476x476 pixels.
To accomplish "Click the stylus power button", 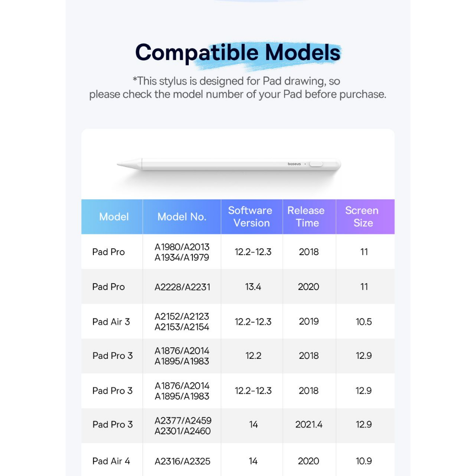I will point(316,164).
